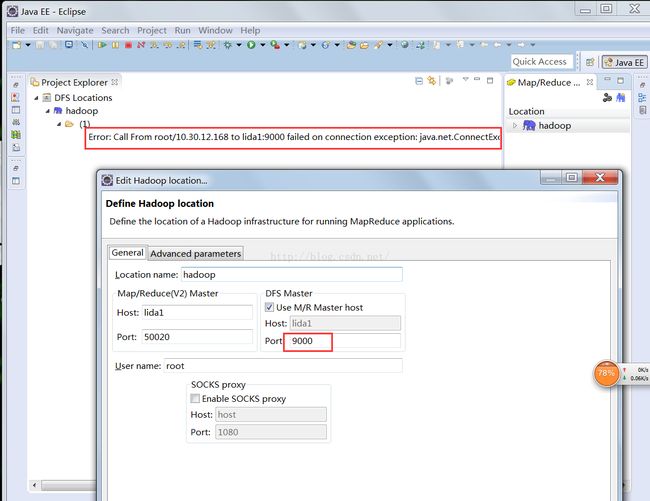
Task: Click the Step Into debug icon
Action: click(x=154, y=45)
